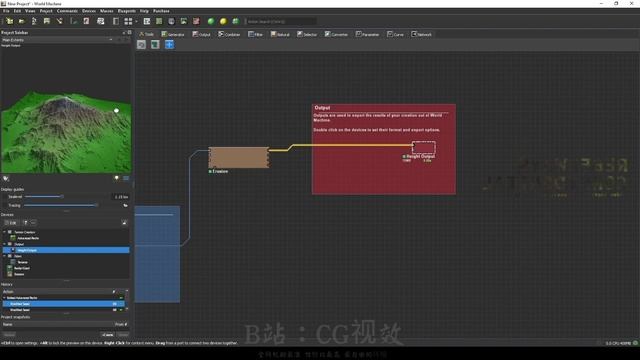640x360 pixels.
Task: Click the action search field in toolbar
Action: 281,21
